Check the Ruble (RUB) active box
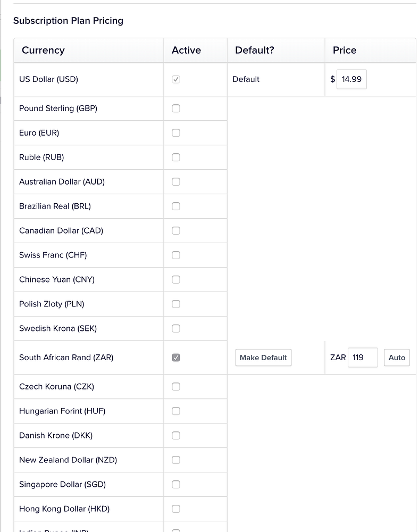 (175, 157)
